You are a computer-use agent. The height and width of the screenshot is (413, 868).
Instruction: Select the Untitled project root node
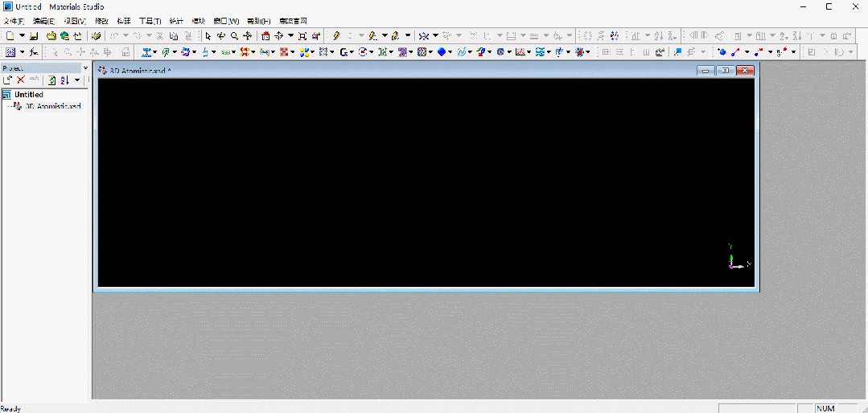pos(28,95)
